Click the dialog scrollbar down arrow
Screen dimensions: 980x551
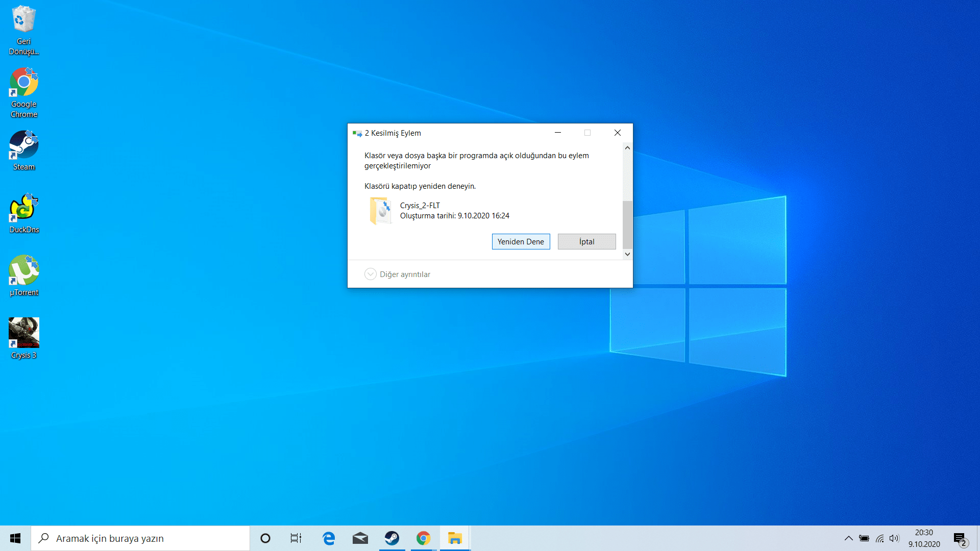(x=627, y=254)
